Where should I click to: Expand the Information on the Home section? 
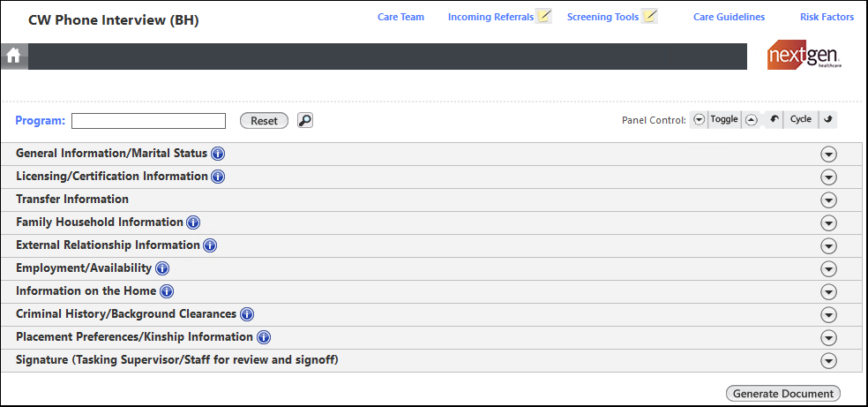click(827, 291)
